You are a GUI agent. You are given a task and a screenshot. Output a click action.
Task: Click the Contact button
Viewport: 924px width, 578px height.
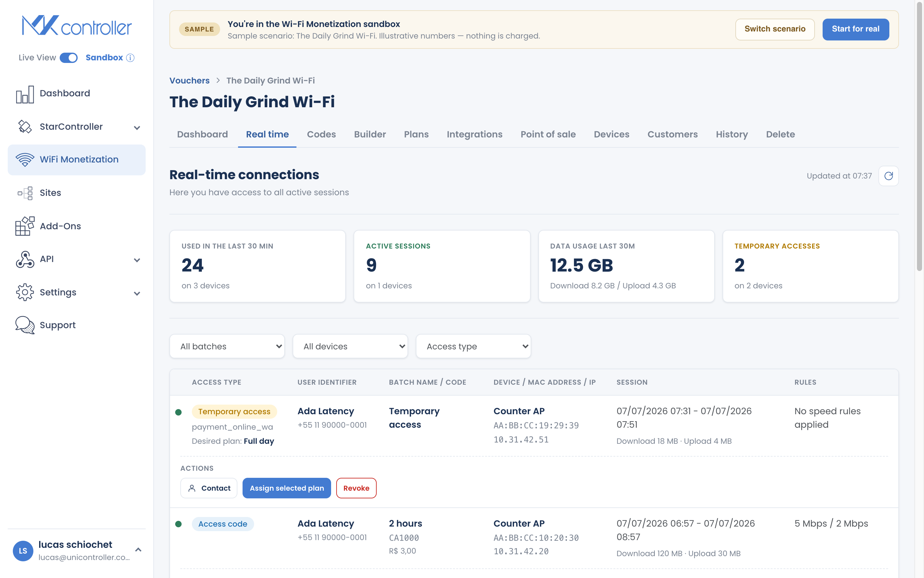209,488
